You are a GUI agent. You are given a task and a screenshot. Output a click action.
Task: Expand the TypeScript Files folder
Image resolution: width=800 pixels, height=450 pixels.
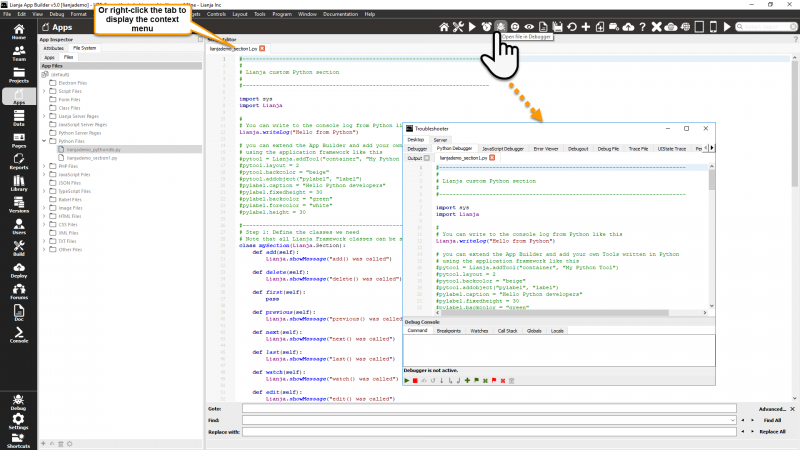click(x=44, y=191)
